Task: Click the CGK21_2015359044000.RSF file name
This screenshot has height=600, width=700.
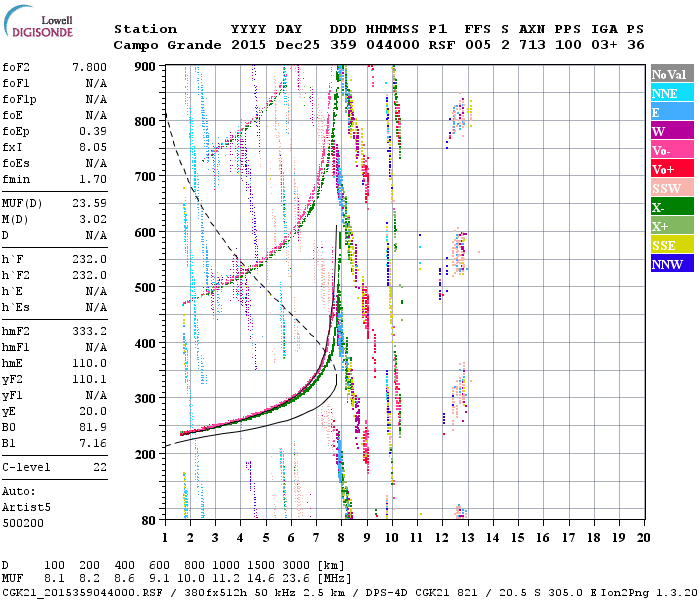Action: 82,592
